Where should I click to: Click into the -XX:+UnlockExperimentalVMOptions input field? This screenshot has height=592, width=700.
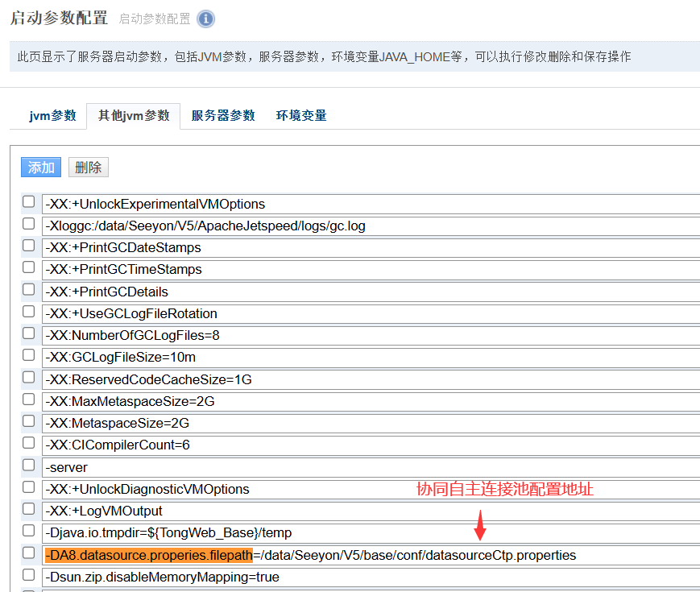(371, 204)
